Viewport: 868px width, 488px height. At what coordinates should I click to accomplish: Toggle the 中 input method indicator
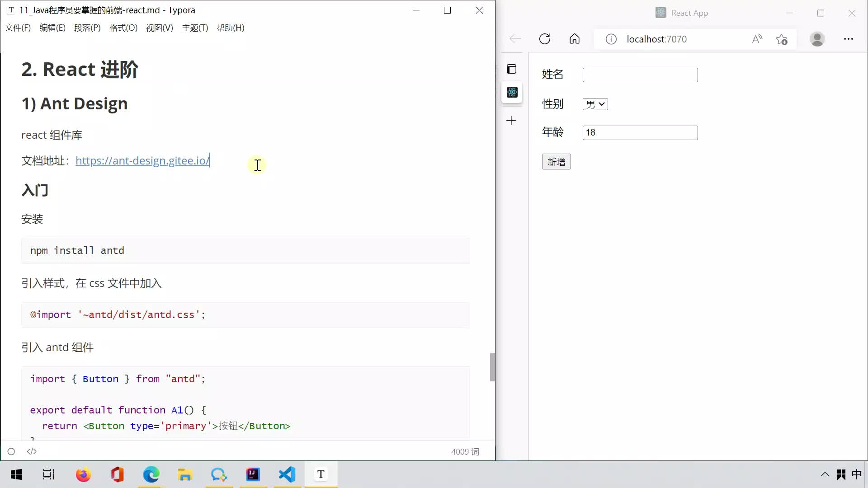(857, 474)
